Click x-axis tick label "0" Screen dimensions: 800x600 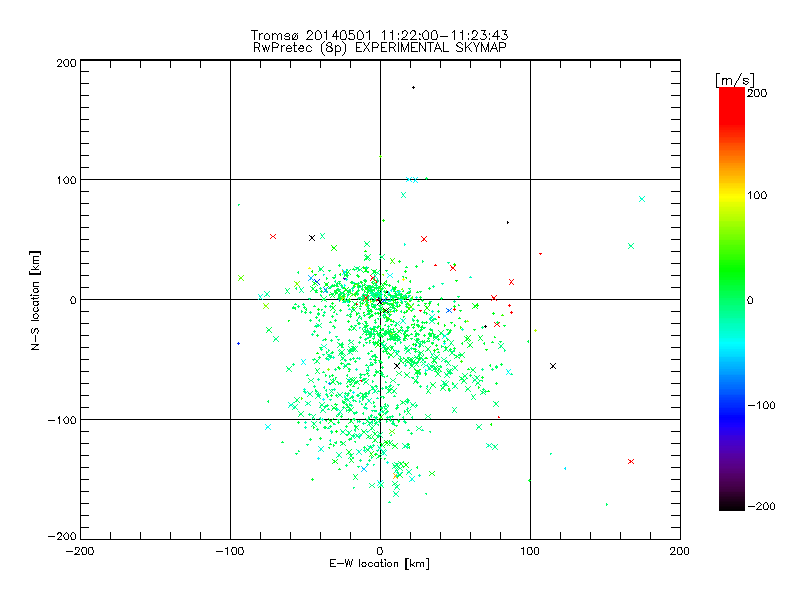click(x=380, y=551)
